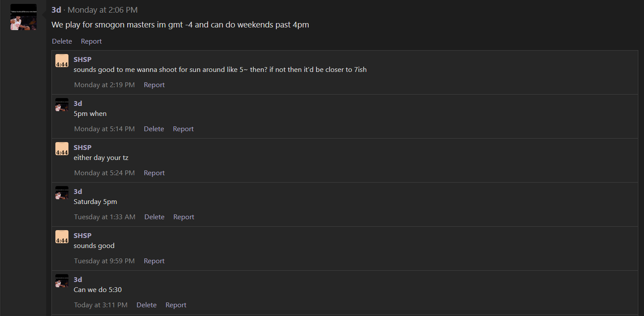
Task: Report the main profile post
Action: (91, 41)
